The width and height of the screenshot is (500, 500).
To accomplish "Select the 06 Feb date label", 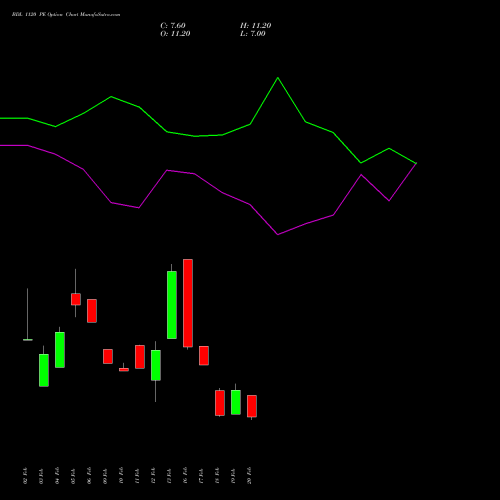I will tap(89, 476).
